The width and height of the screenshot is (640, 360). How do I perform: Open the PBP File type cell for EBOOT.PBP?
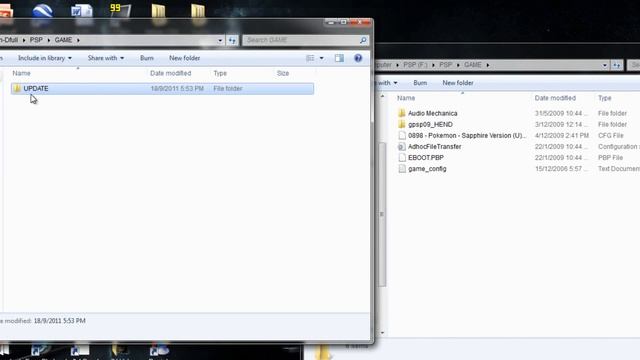[610, 158]
